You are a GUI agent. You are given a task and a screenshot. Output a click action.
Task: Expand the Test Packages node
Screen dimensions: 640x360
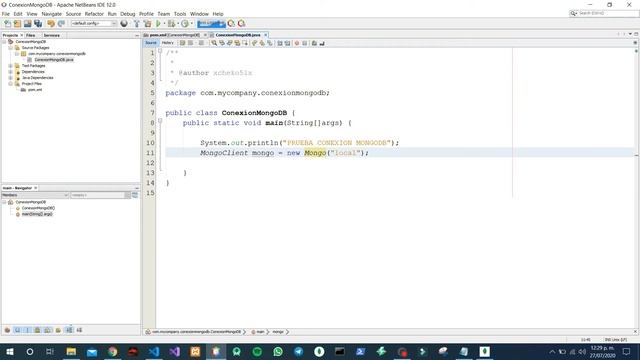click(11, 66)
